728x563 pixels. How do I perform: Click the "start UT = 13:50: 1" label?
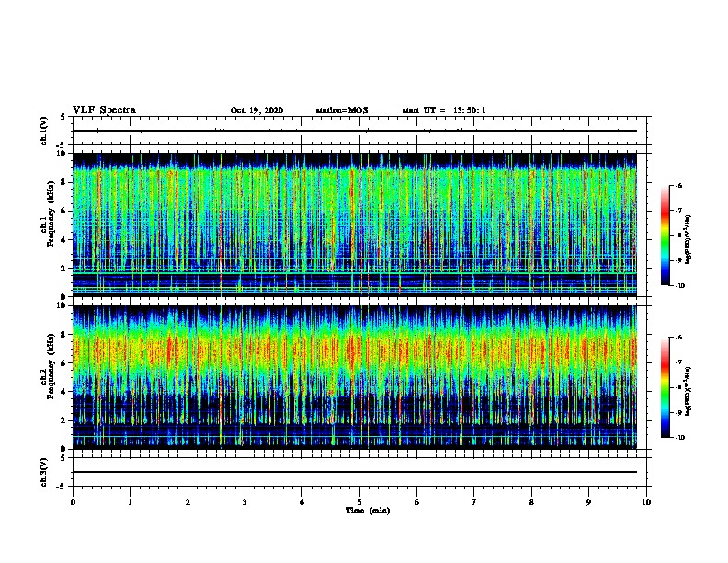444,110
